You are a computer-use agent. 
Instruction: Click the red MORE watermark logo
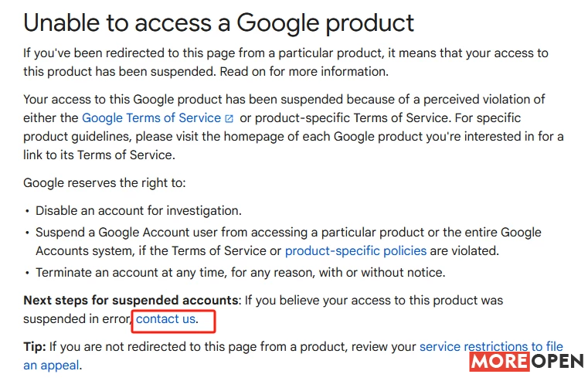pyautogui.click(x=499, y=362)
